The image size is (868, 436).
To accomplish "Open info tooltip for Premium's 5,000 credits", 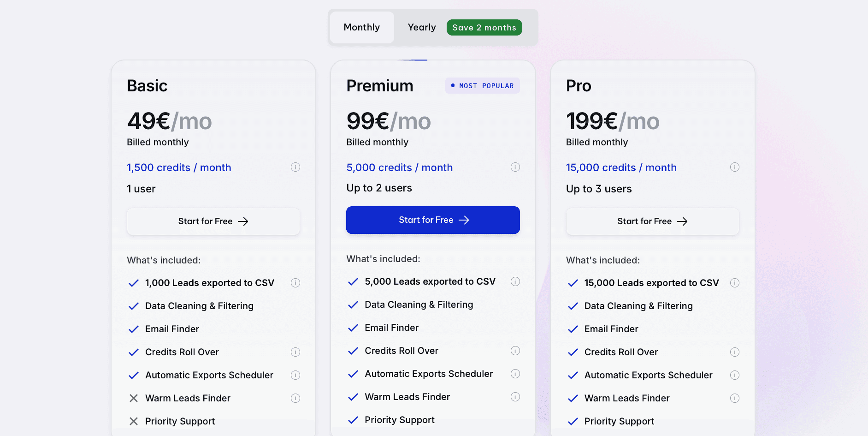I will [515, 167].
